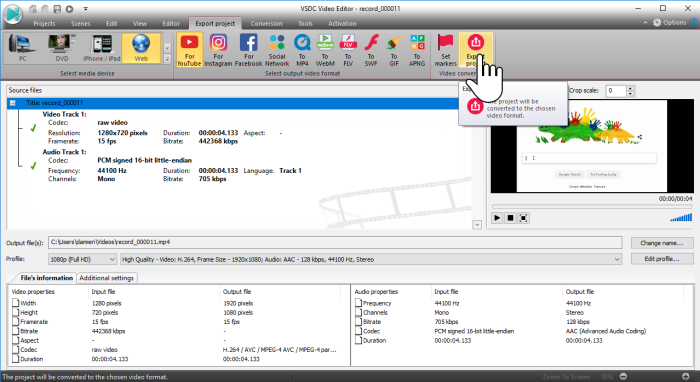The image size is (700, 382).
Task: Open the Editor ribbon tab
Action: [x=171, y=23]
